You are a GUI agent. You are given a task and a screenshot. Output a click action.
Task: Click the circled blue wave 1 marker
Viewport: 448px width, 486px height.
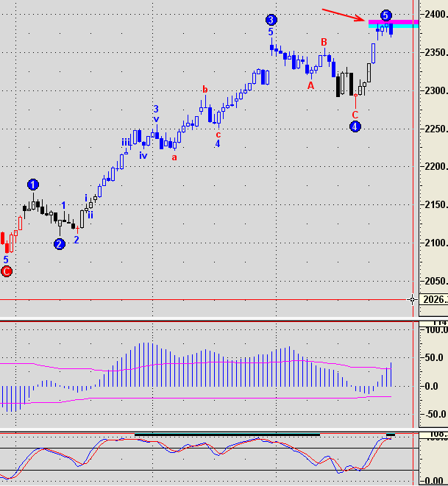click(x=33, y=185)
